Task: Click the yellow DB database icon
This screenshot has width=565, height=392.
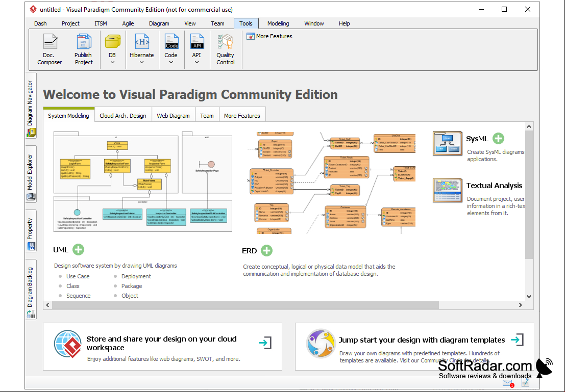Action: [112, 42]
